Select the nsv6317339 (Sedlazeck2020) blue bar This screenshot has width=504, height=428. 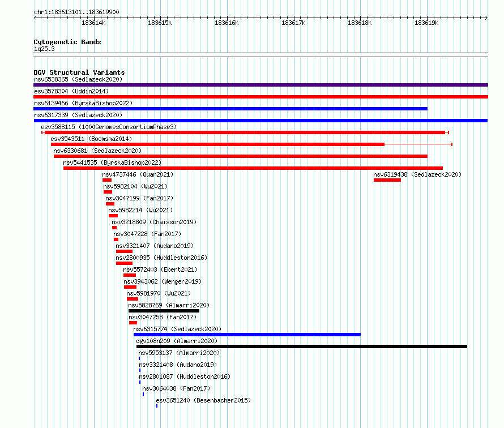click(260, 121)
